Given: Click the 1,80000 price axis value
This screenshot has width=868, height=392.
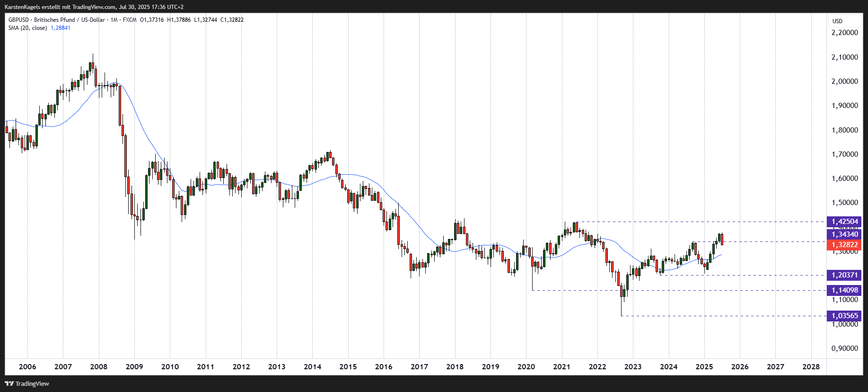Looking at the screenshot, I should (x=844, y=130).
